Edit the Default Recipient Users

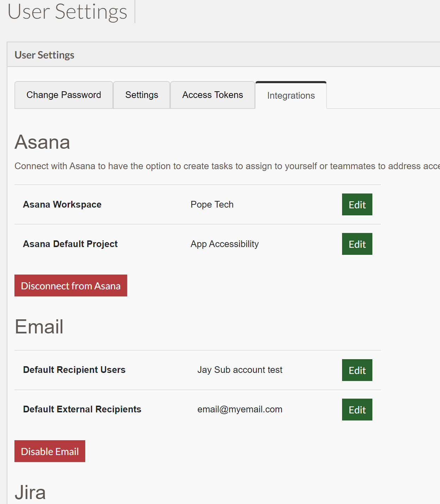(x=357, y=370)
